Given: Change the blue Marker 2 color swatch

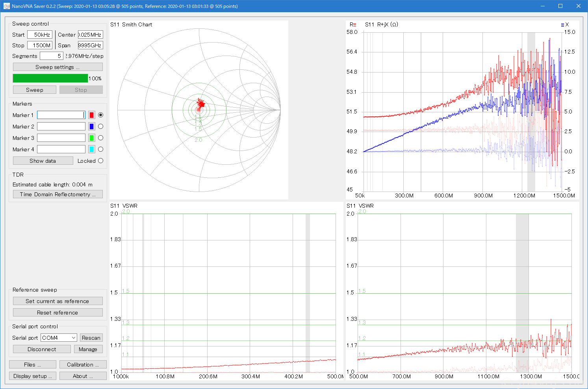Looking at the screenshot, I should tap(91, 127).
